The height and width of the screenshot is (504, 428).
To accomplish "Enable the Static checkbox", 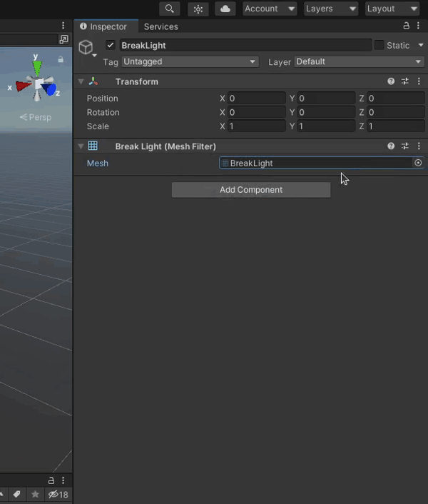I will (x=379, y=45).
